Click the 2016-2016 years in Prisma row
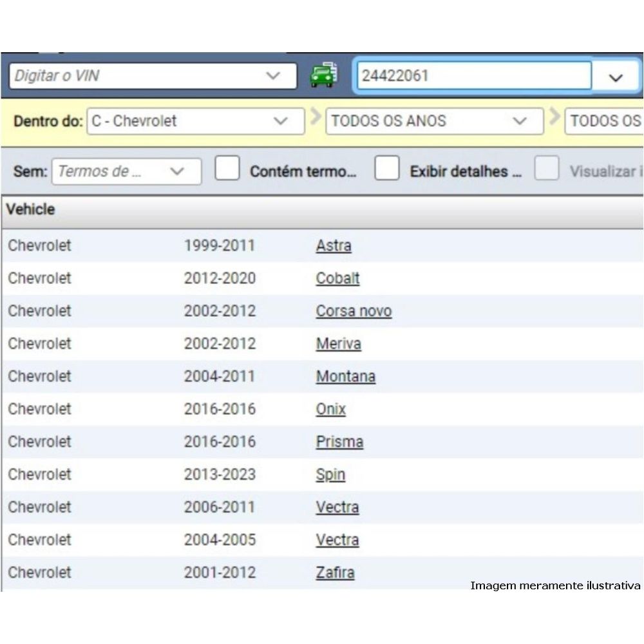 (220, 442)
